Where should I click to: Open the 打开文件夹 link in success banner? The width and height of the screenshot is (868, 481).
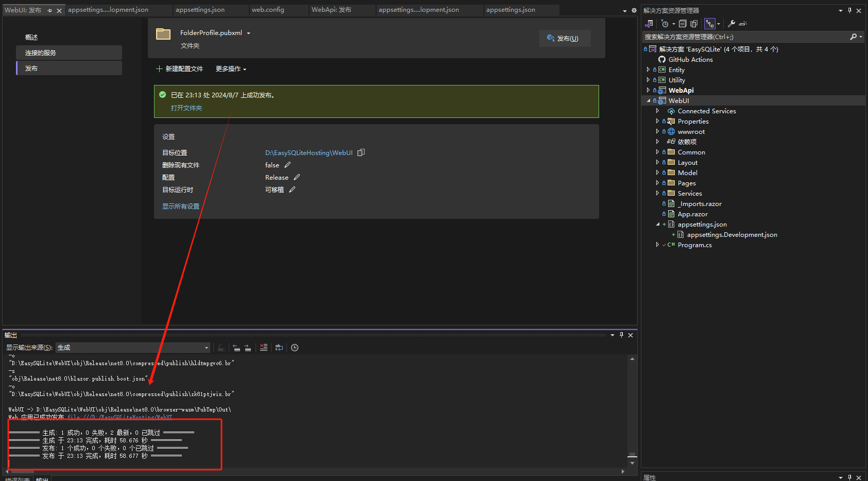tap(186, 108)
